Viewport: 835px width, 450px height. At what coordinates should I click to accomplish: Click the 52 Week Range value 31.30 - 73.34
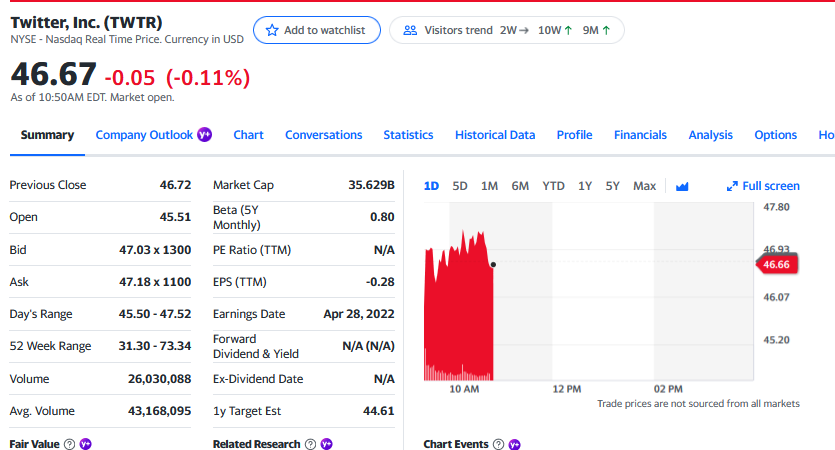click(x=155, y=346)
